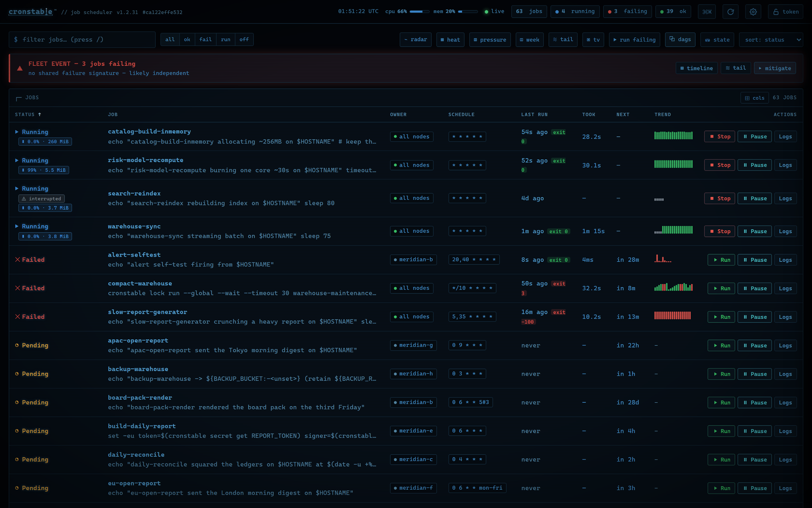Click the token lock button
The width and height of the screenshot is (812, 508).
pyautogui.click(x=785, y=12)
